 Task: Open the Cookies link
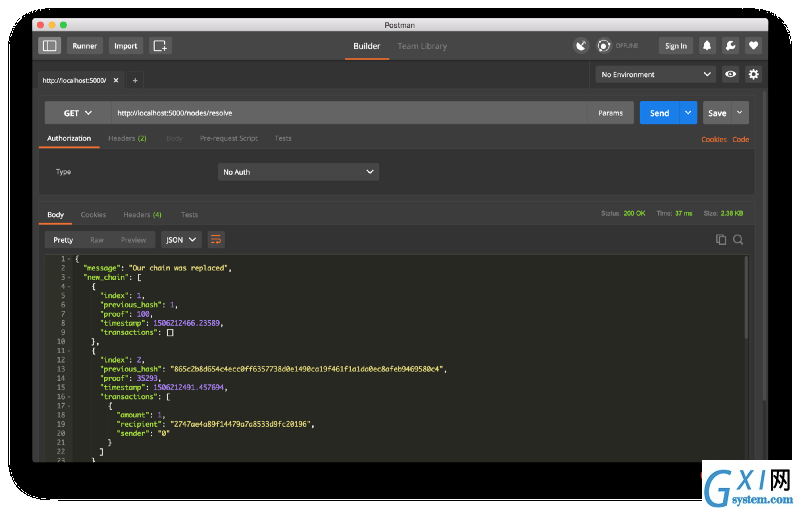[714, 139]
